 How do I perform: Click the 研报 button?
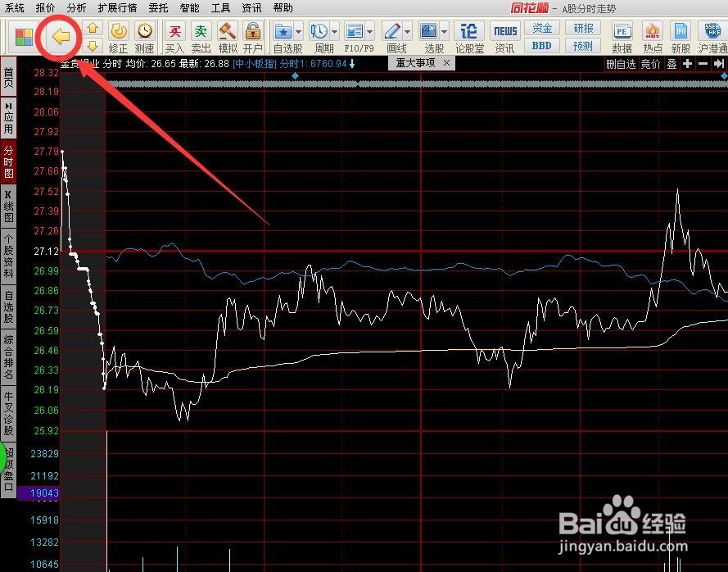pyautogui.click(x=583, y=29)
